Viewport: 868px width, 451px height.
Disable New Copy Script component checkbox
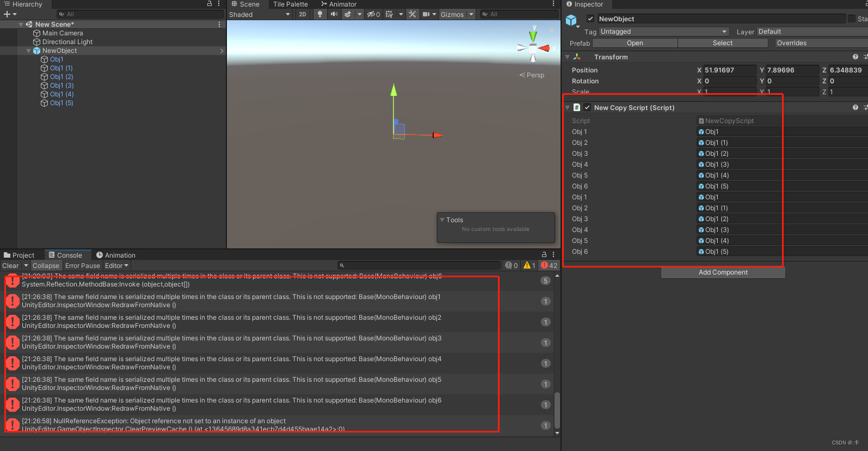pos(587,107)
